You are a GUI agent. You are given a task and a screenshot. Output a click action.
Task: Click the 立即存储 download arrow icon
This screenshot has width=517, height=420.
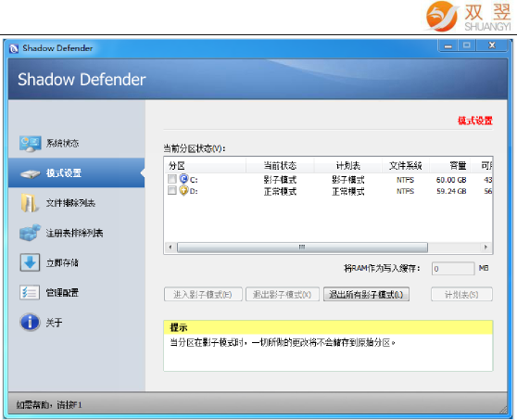(30, 262)
